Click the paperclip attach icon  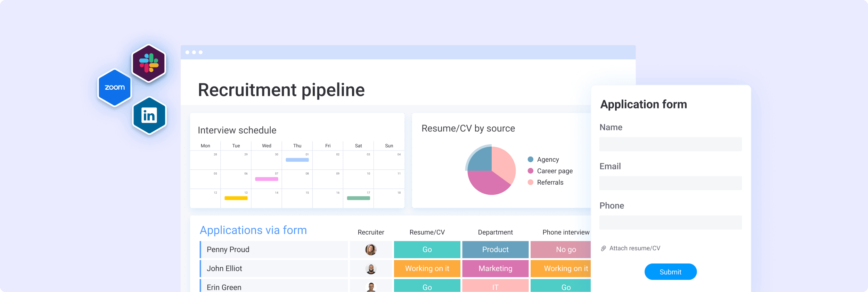click(604, 248)
